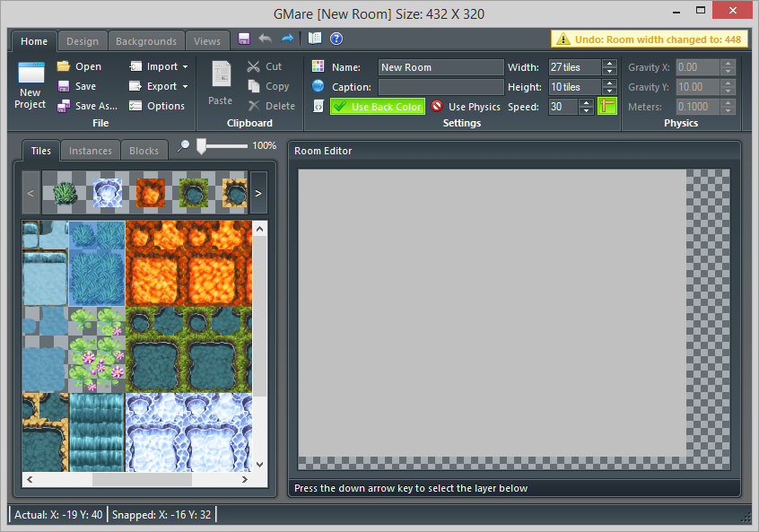
Task: Click the Width tiles field
Action: (575, 67)
